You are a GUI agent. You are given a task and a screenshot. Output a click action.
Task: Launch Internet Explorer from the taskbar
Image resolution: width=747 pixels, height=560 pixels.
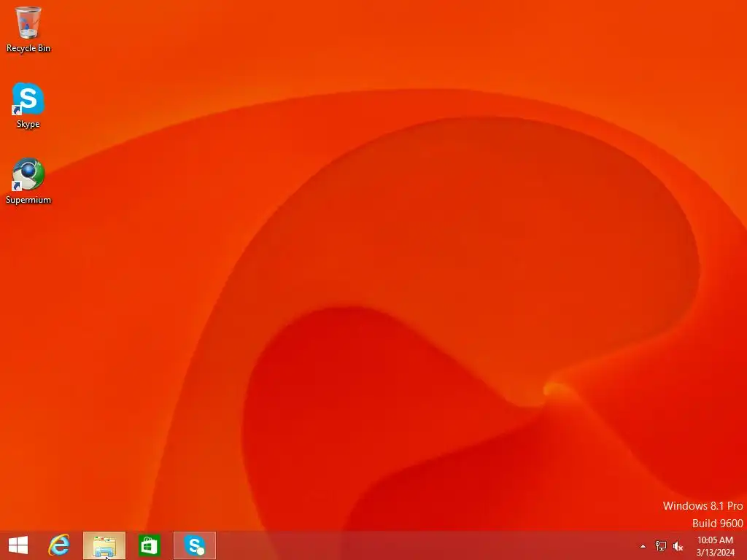tap(59, 545)
